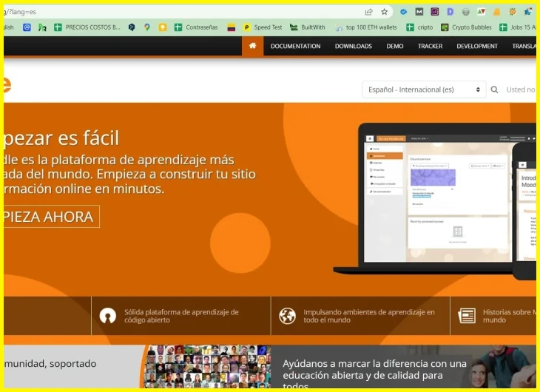540x392 pixels.
Task: Open the red and green triangles extension
Action: pos(481,12)
